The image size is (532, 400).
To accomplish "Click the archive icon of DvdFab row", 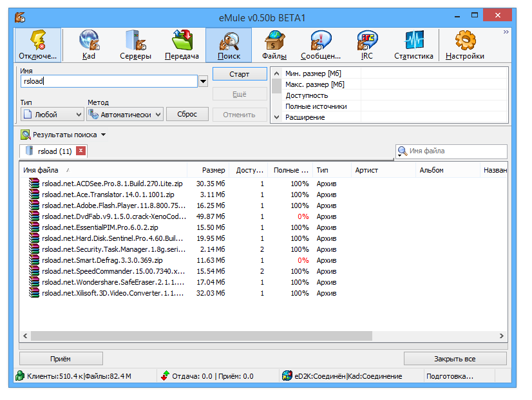I will [x=34, y=216].
